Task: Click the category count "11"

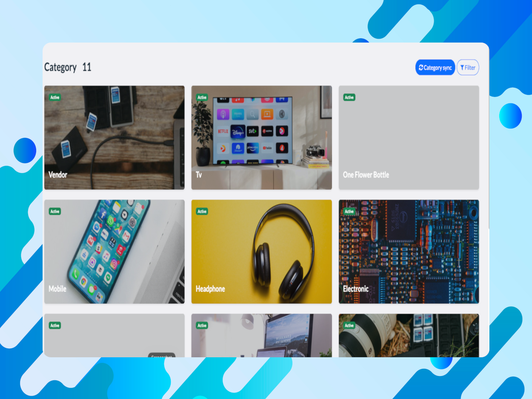Action: point(87,67)
